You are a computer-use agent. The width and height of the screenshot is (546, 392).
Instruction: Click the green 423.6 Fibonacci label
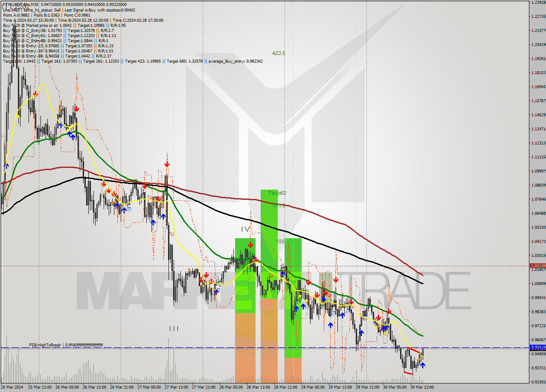(279, 53)
